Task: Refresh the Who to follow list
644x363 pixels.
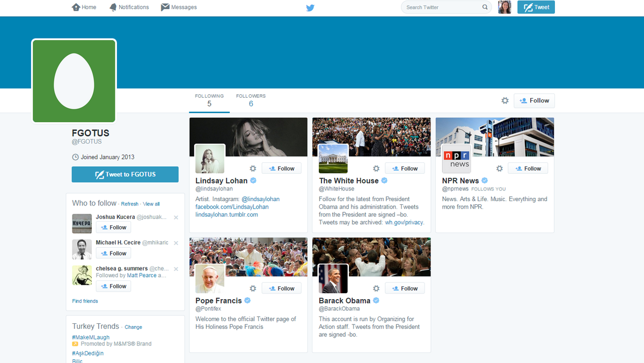Action: [130, 204]
